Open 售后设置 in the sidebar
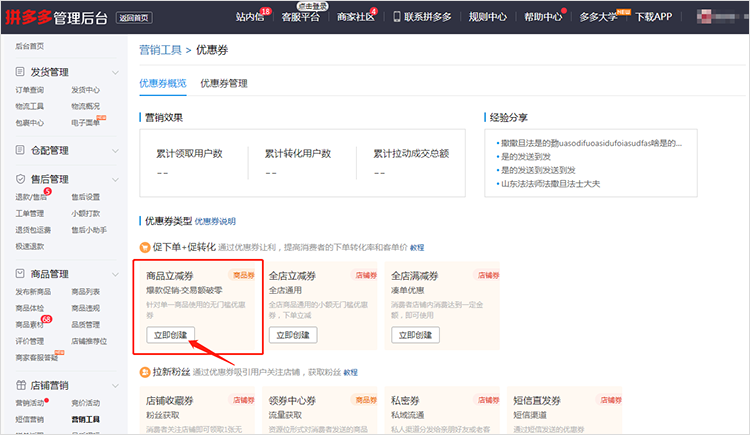 coord(86,197)
